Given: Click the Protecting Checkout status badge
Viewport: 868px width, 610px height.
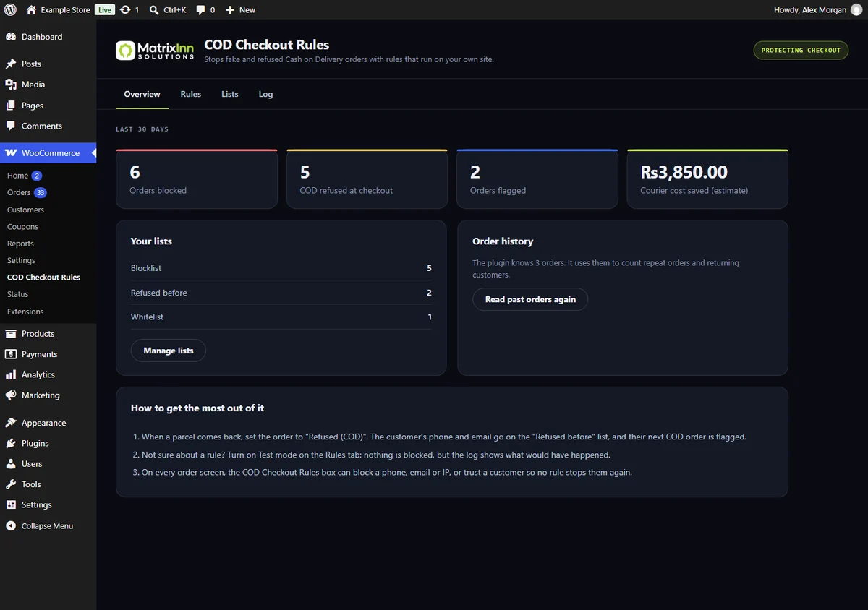Looking at the screenshot, I should tap(801, 51).
